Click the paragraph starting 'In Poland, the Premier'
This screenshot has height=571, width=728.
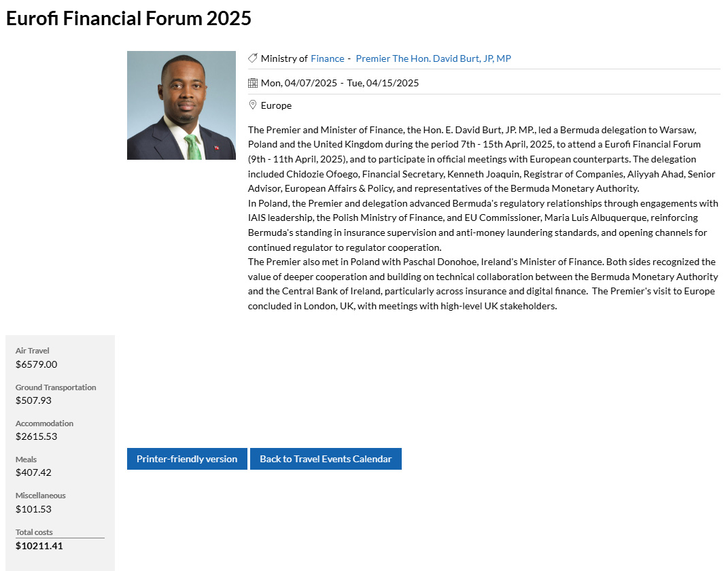pos(483,225)
